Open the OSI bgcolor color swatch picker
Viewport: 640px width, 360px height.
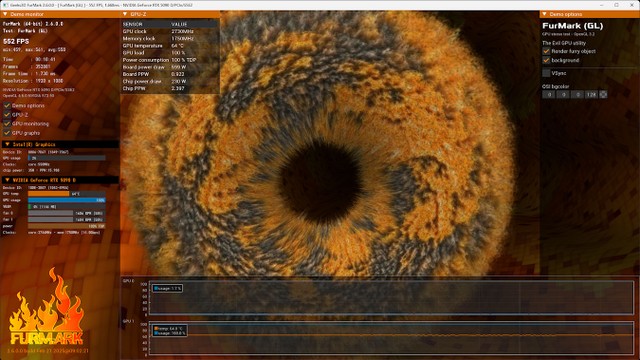pos(603,95)
